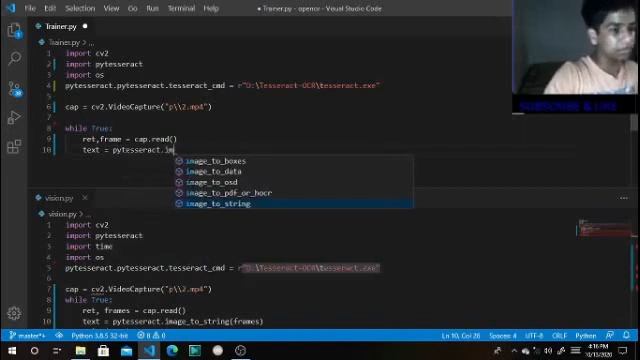Show hidden system tray icons
Screen dimensions: 640x360
tap(514, 351)
